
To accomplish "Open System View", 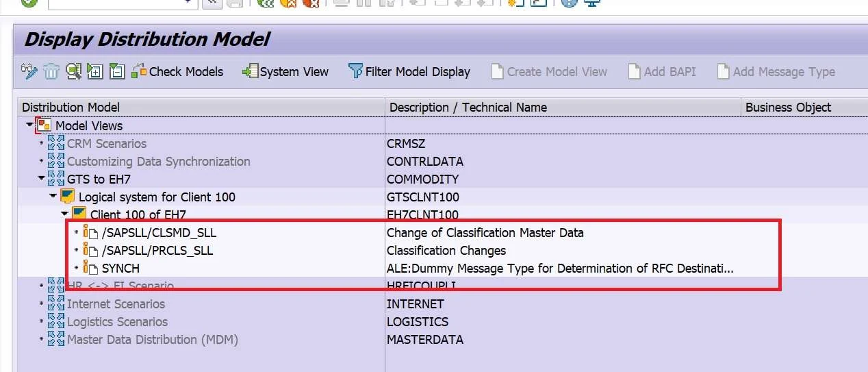I will pos(285,71).
